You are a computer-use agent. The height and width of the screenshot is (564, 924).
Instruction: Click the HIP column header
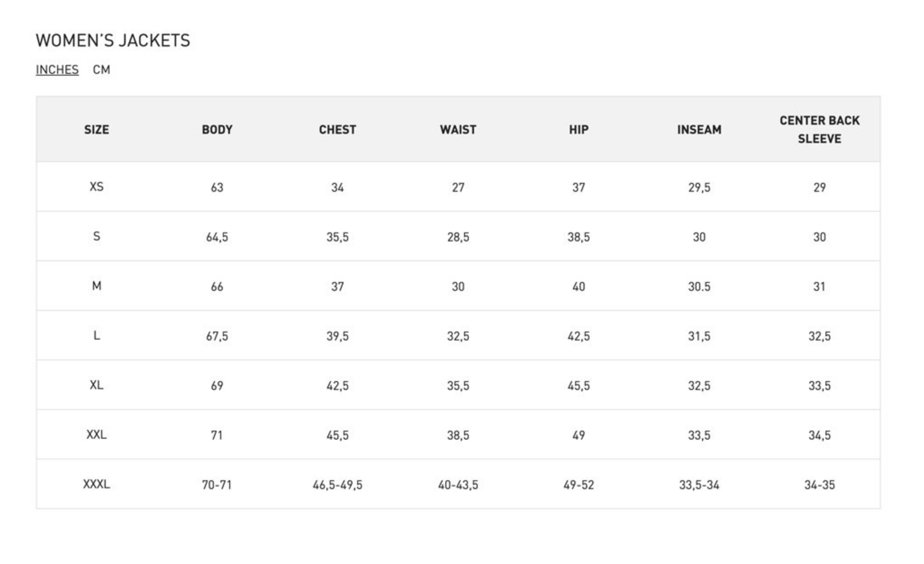pos(579,130)
